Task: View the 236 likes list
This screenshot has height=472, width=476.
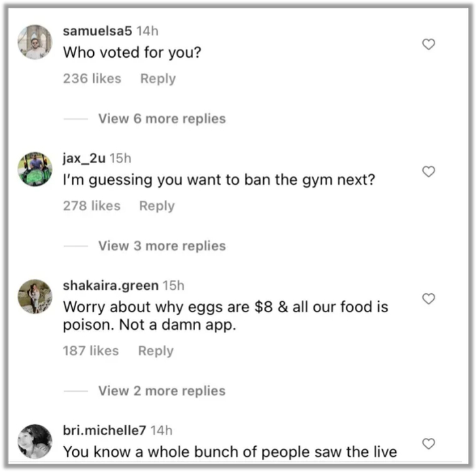Action: click(92, 78)
